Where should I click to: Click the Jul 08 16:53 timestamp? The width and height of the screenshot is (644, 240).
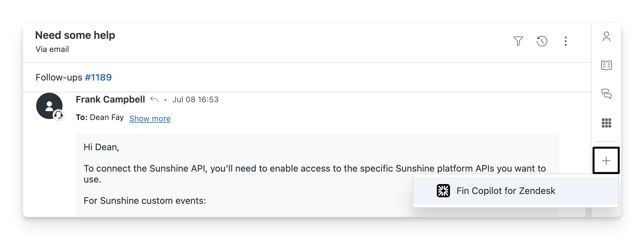tap(195, 100)
